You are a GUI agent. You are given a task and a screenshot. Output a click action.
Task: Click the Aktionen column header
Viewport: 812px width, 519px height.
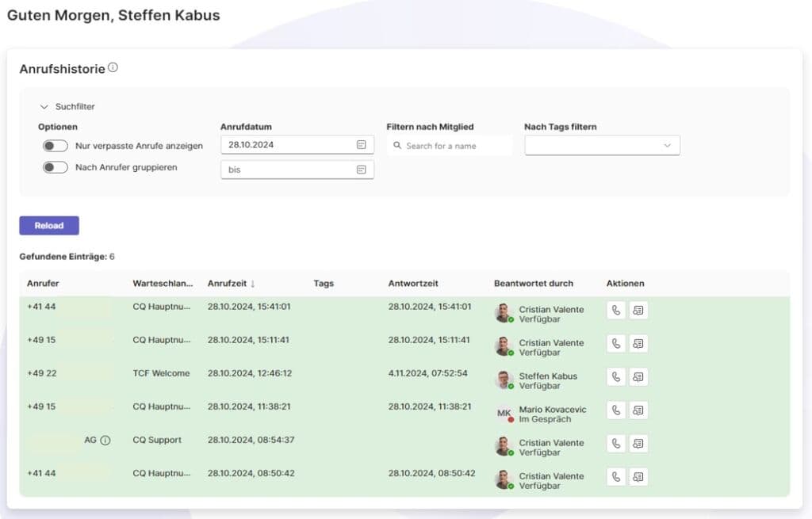tap(625, 284)
